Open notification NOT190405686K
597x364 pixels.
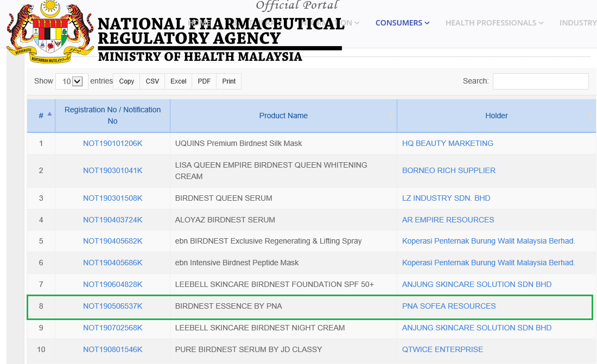point(113,263)
